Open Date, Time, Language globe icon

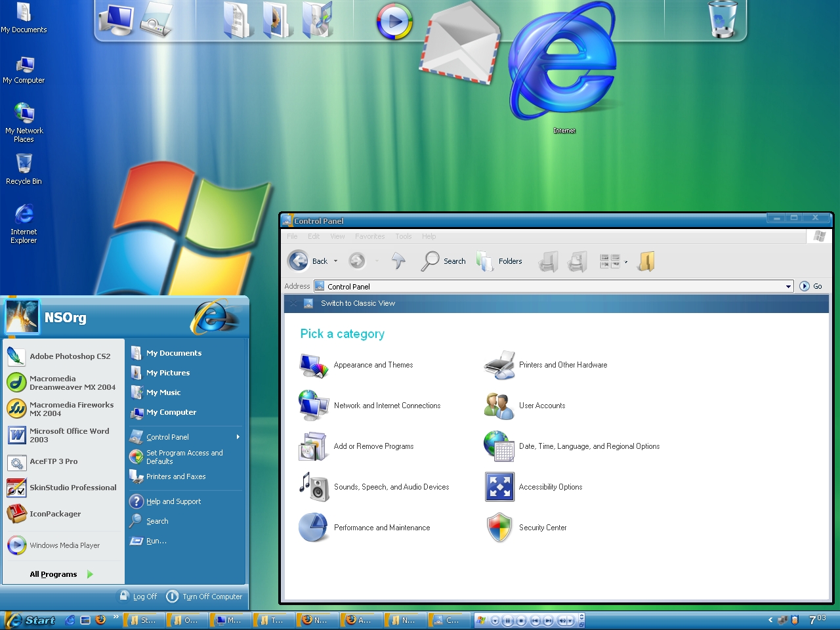tap(499, 446)
